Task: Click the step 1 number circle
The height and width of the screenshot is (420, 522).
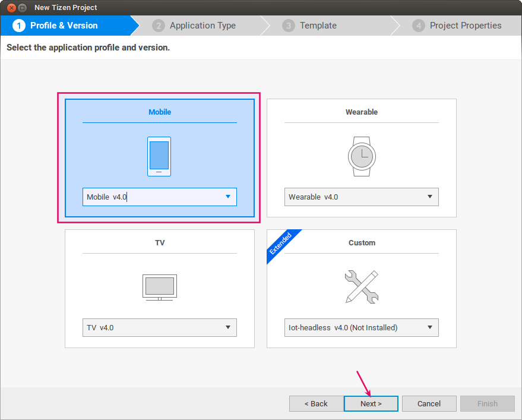Action: tap(19, 26)
